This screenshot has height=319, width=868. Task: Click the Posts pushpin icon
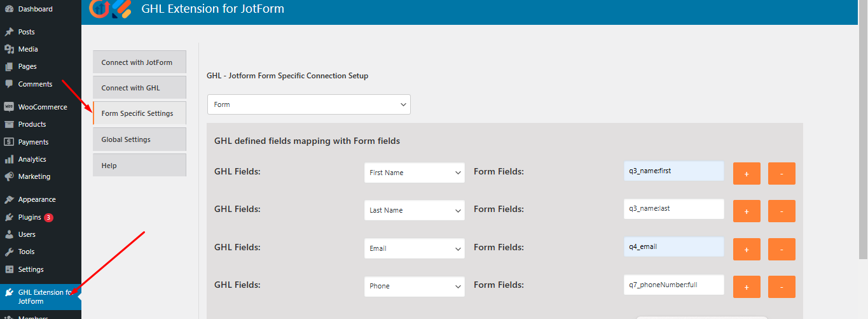(x=9, y=32)
